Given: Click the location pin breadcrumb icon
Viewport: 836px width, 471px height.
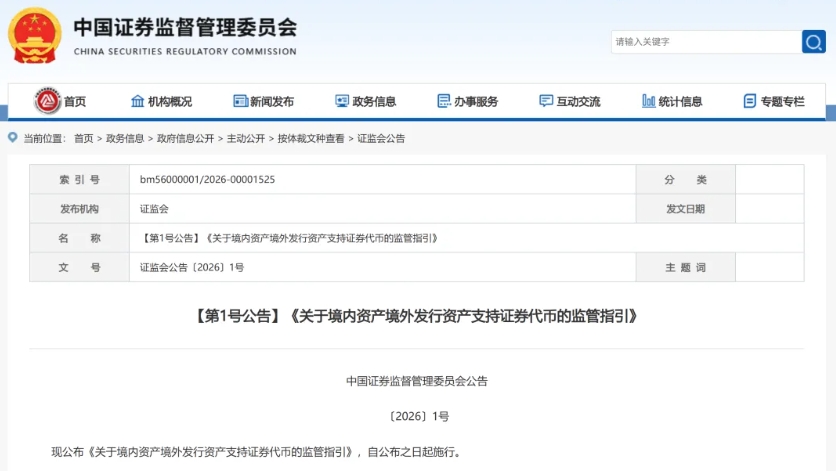Looking at the screenshot, I should (13, 138).
